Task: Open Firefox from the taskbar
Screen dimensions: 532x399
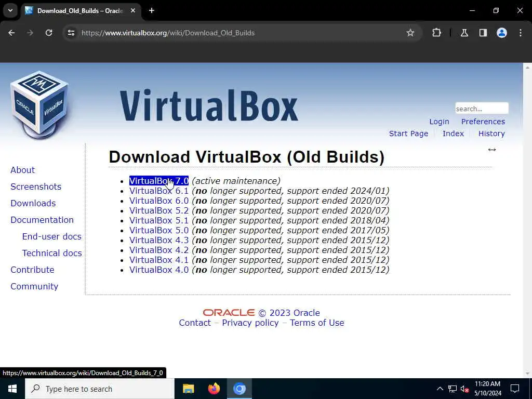Action: pyautogui.click(x=214, y=389)
